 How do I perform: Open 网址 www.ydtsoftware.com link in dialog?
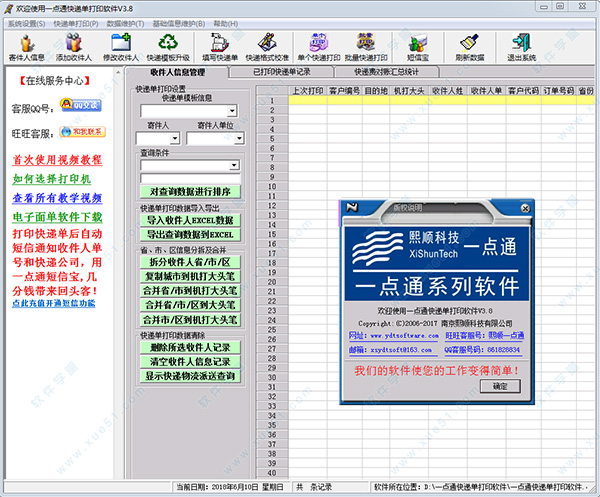pyautogui.click(x=394, y=336)
